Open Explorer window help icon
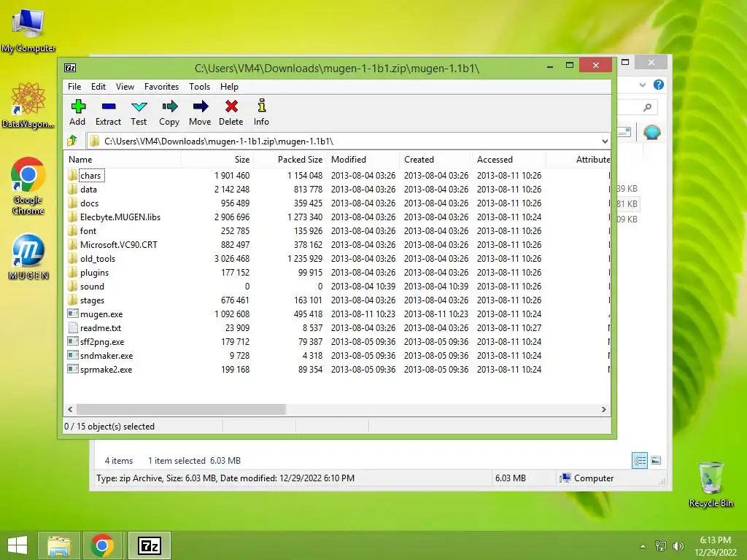Image resolution: width=747 pixels, height=560 pixels. 659,85
